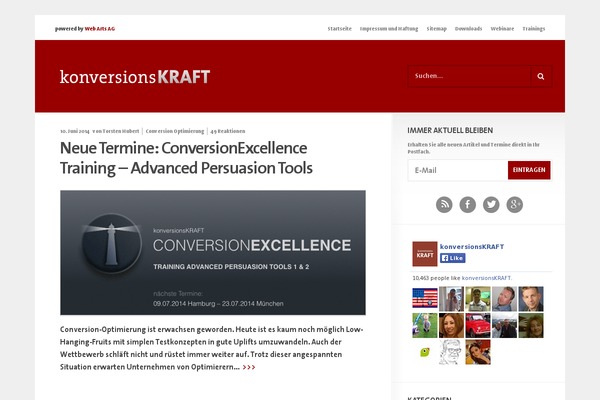Open the Twitter round icon
The height and width of the screenshot is (400, 600).
[x=491, y=204]
